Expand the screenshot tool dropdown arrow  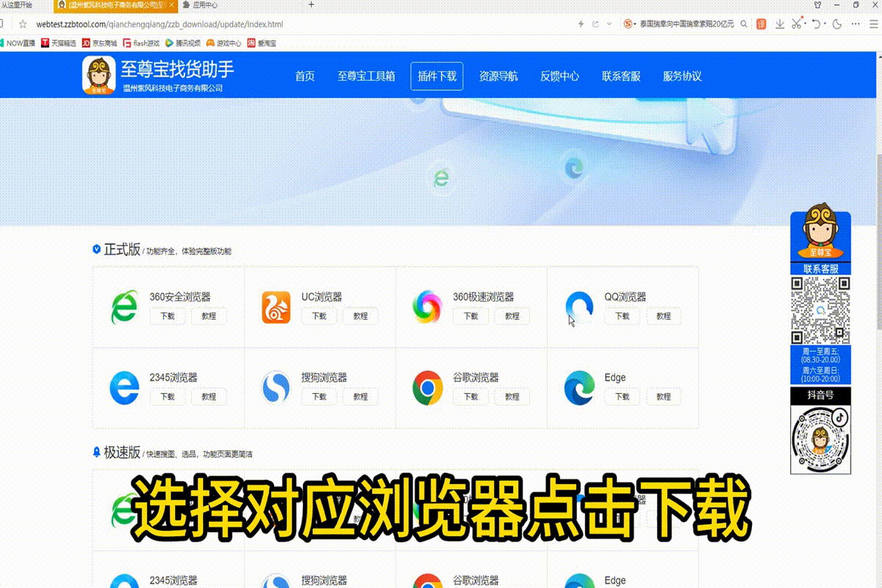805,24
